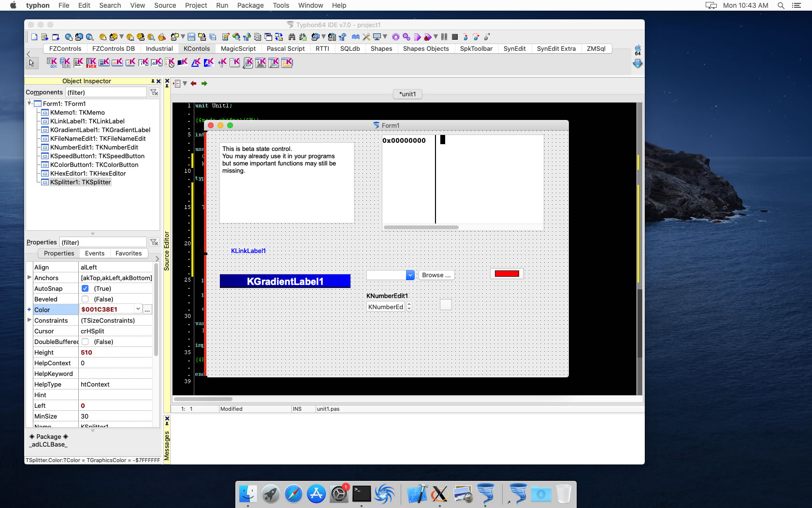Click the Height property value 510
This screenshot has width=812, height=508.
pos(115,352)
